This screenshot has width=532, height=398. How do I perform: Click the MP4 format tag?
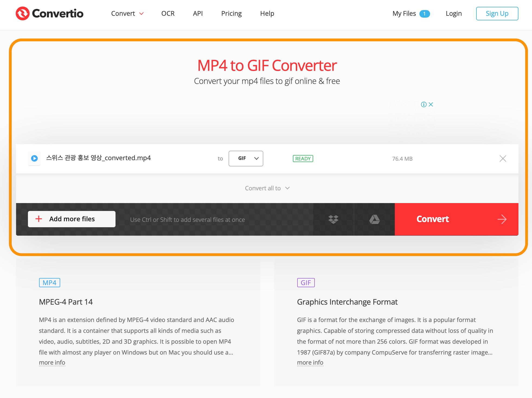(x=49, y=283)
